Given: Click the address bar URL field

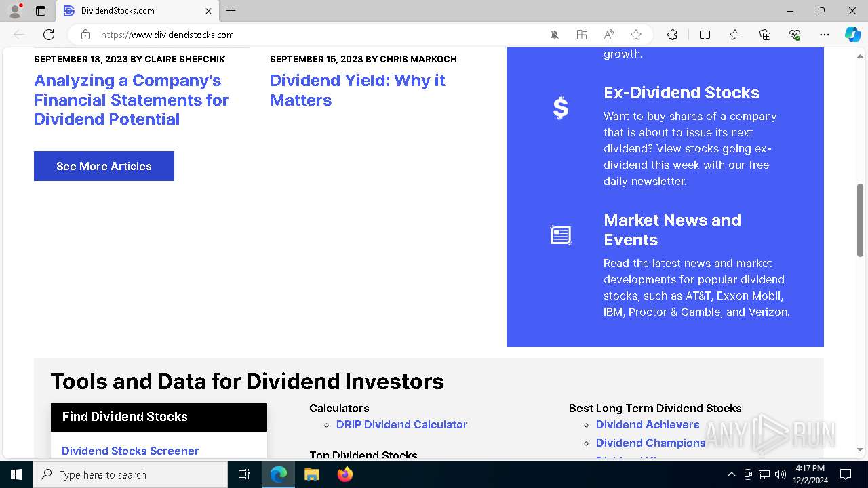Looking at the screenshot, I should coord(319,35).
